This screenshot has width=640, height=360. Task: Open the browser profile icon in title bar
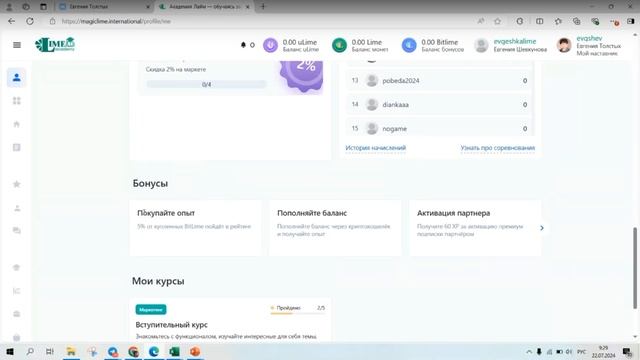point(9,7)
